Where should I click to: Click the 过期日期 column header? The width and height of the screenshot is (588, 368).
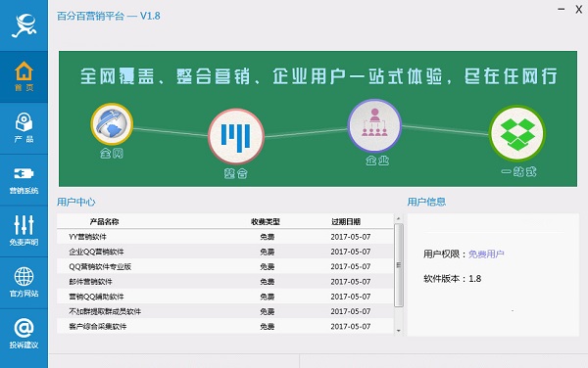click(346, 221)
